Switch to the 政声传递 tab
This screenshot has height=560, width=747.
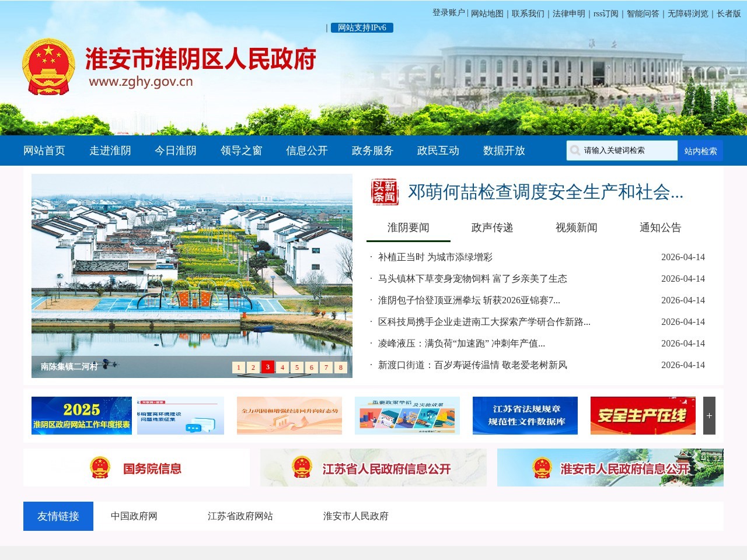coord(493,228)
